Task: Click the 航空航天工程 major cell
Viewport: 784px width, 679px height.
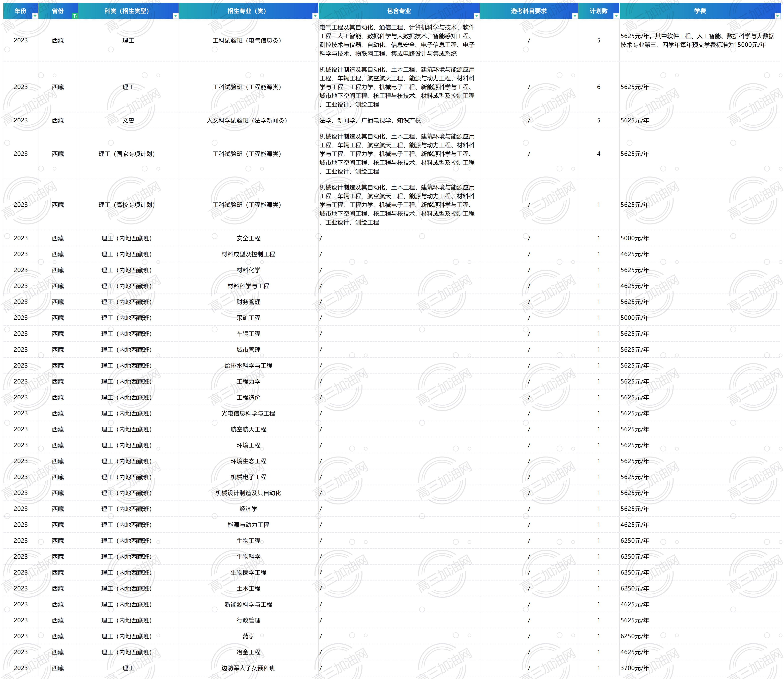Action: click(248, 429)
